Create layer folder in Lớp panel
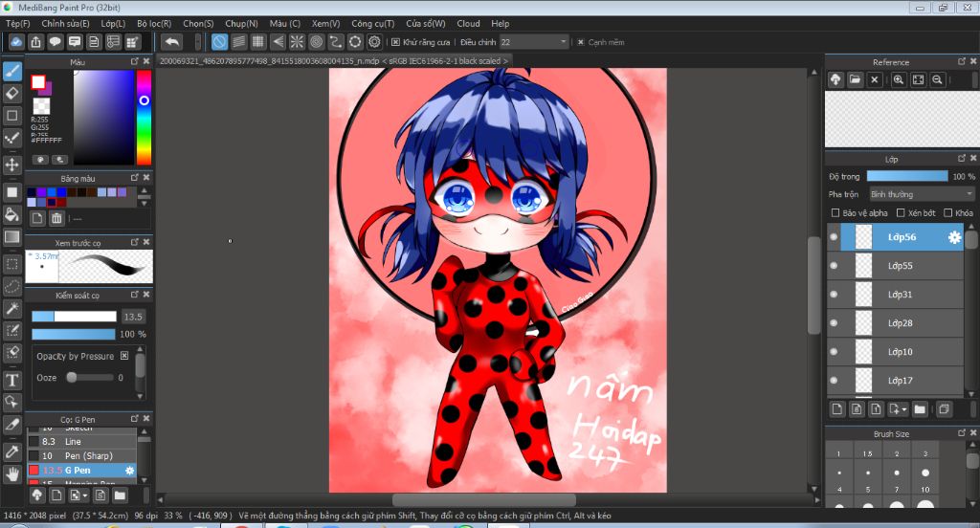980x528 pixels. pyautogui.click(x=920, y=409)
